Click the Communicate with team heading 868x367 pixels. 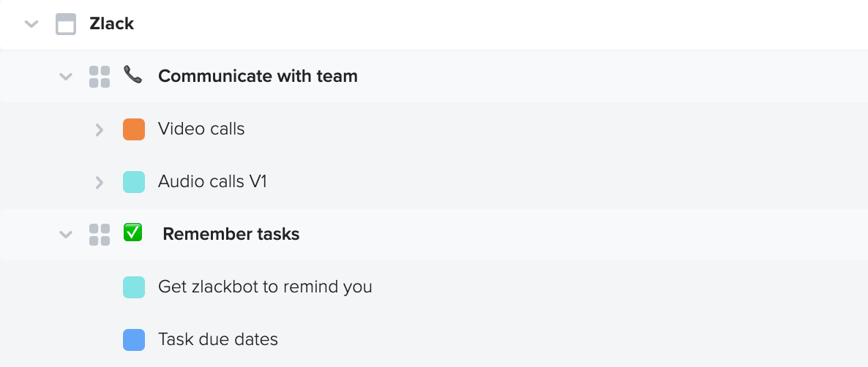[x=258, y=76]
